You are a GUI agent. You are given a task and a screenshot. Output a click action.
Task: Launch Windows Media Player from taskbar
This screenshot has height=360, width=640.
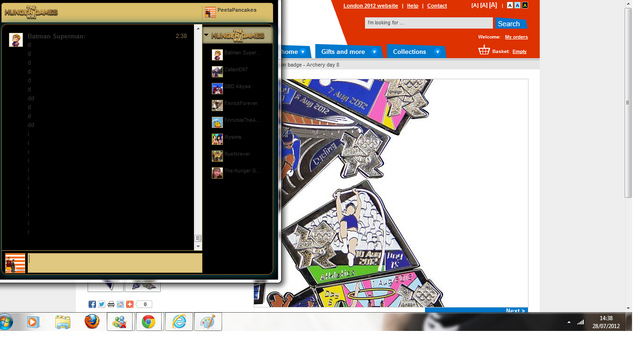(x=33, y=322)
